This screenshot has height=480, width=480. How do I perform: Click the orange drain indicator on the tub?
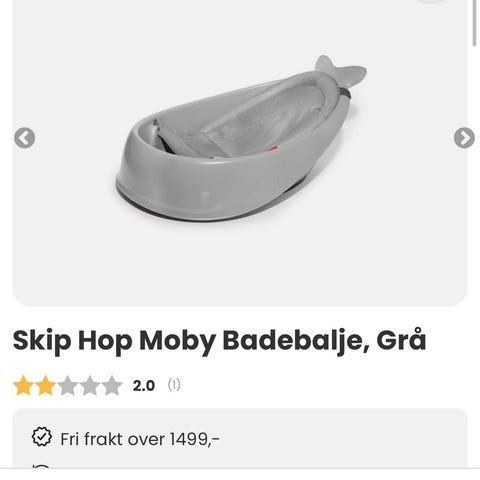(x=272, y=148)
